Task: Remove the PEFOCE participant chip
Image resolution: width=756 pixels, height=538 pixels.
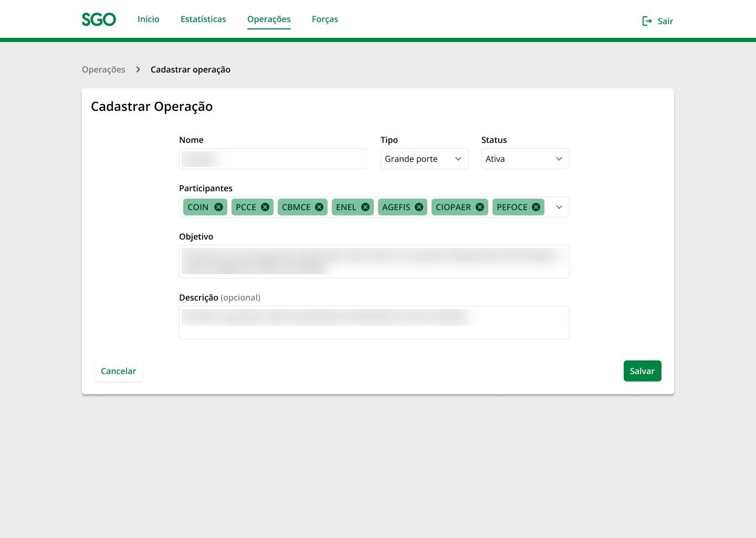Action: coord(536,207)
